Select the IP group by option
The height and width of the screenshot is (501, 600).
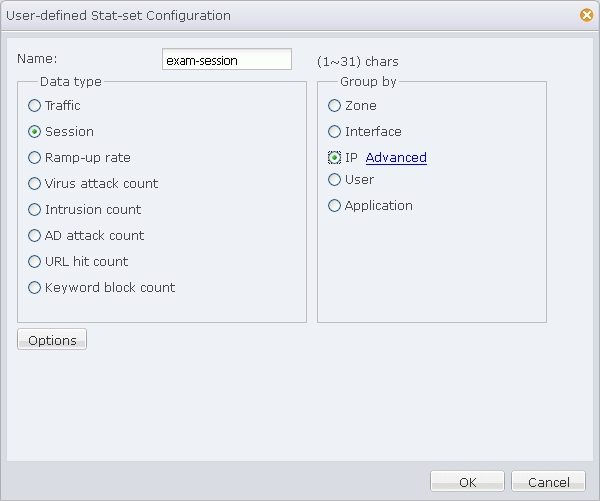click(335, 157)
